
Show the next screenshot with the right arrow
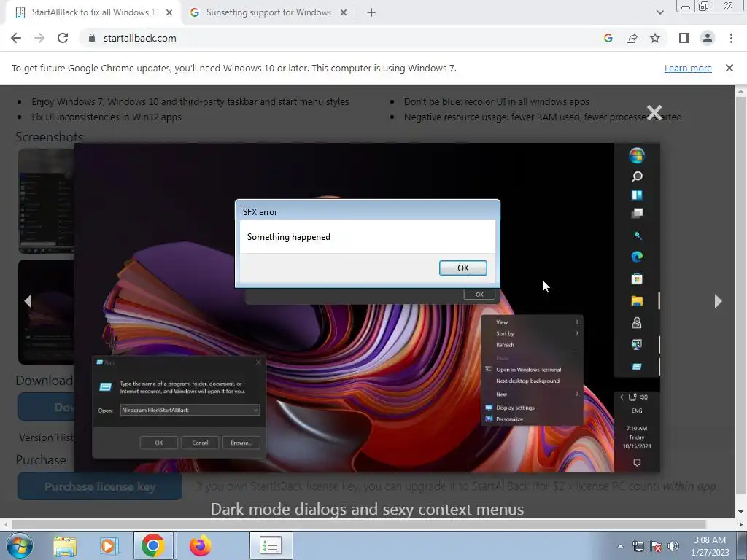(718, 301)
